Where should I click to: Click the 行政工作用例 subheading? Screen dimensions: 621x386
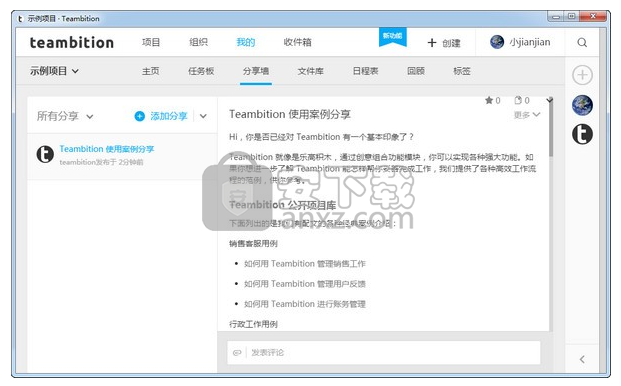point(253,324)
